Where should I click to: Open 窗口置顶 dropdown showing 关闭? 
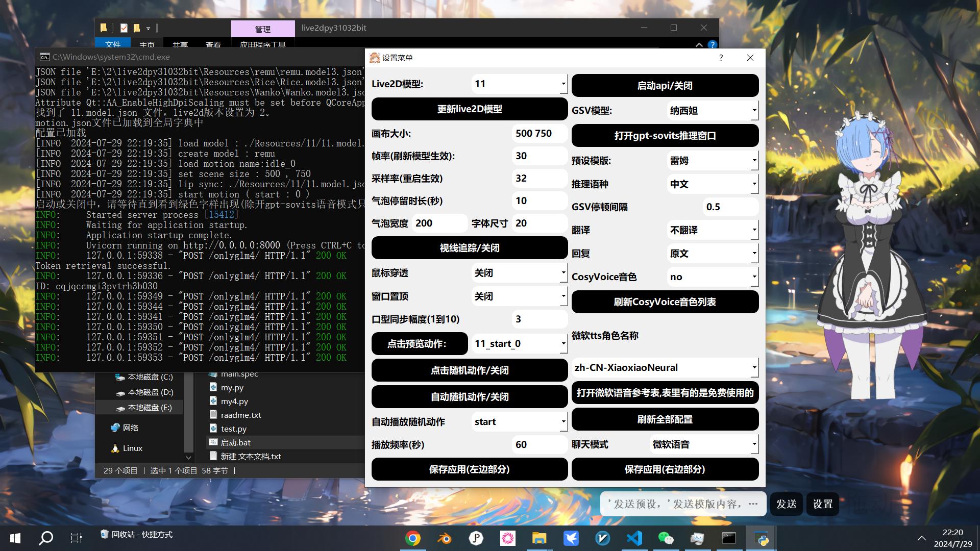[519, 296]
